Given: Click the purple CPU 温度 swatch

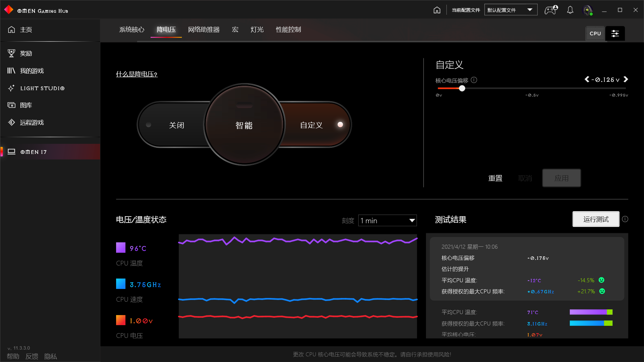Looking at the screenshot, I should point(121,248).
